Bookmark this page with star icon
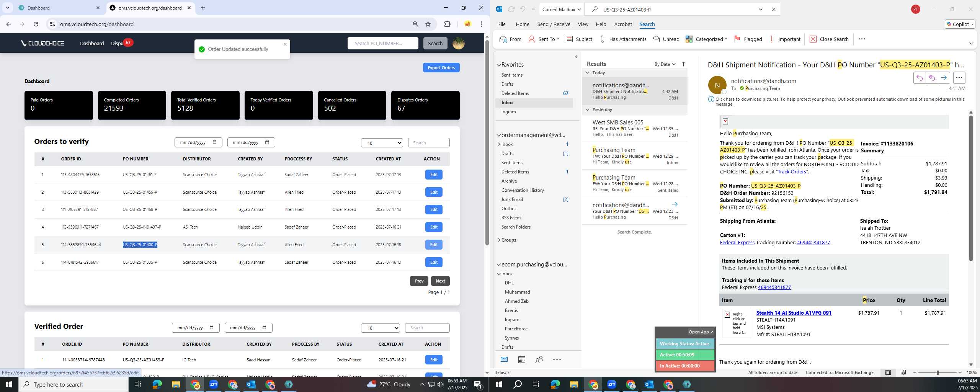The height and width of the screenshot is (392, 980). click(428, 24)
